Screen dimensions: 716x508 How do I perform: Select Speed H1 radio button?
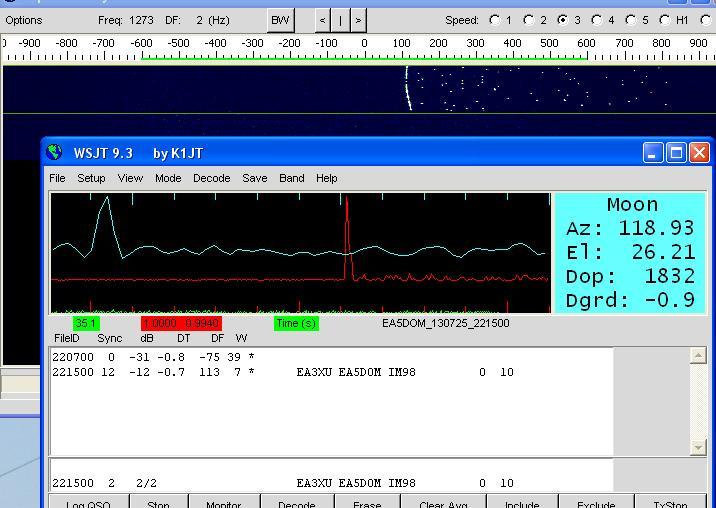click(665, 21)
